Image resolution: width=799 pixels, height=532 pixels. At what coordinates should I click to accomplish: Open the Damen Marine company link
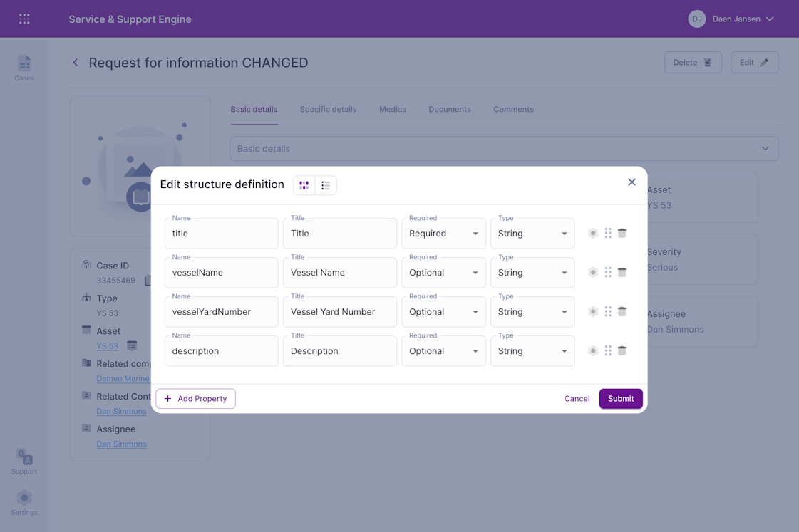coord(123,379)
